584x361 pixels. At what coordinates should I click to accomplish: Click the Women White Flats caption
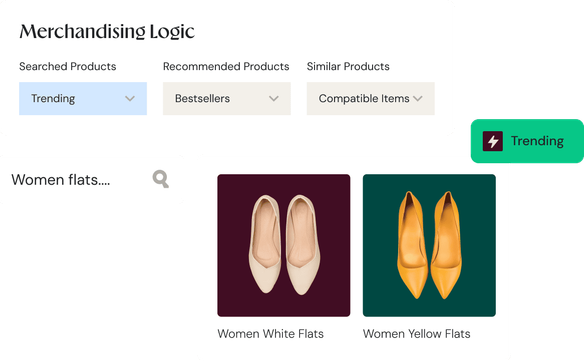coord(270,334)
